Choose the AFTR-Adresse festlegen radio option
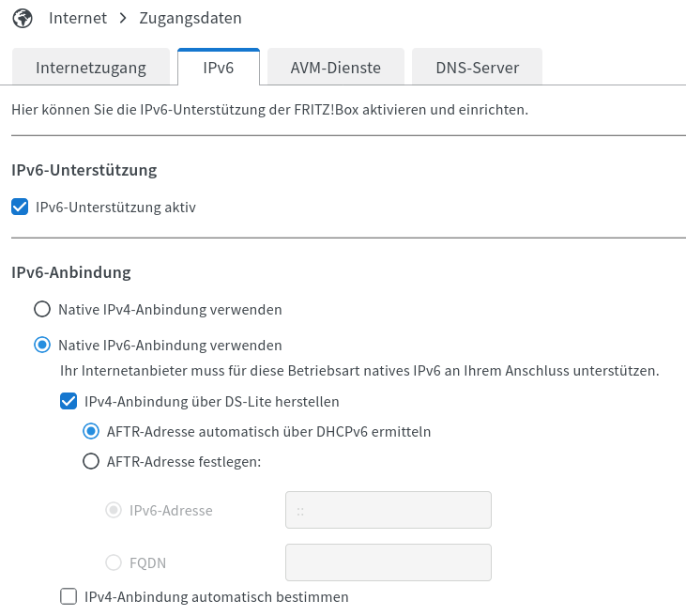 (91, 461)
